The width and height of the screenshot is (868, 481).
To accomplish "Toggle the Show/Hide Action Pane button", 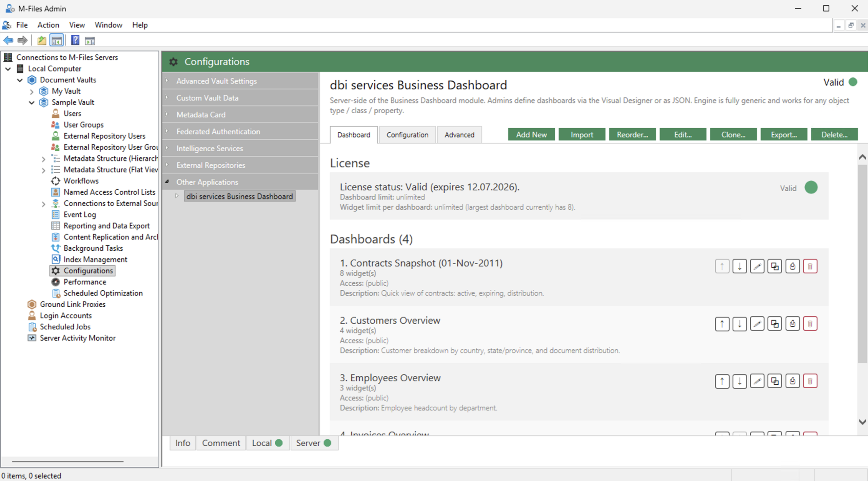I will (x=90, y=41).
